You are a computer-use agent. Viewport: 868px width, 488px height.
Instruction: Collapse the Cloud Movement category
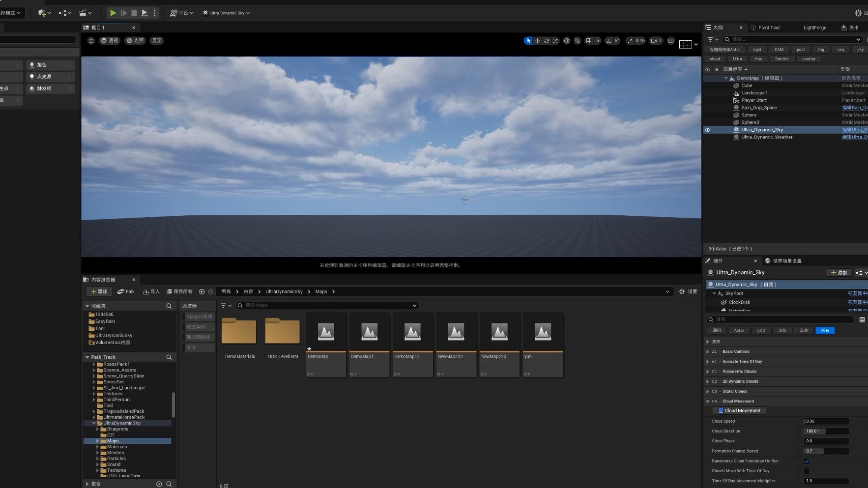pyautogui.click(x=708, y=402)
